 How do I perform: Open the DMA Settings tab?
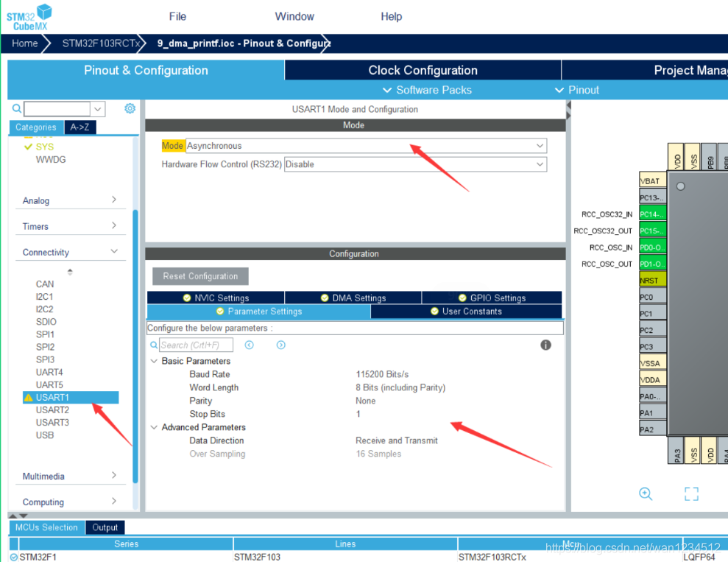[x=353, y=298]
